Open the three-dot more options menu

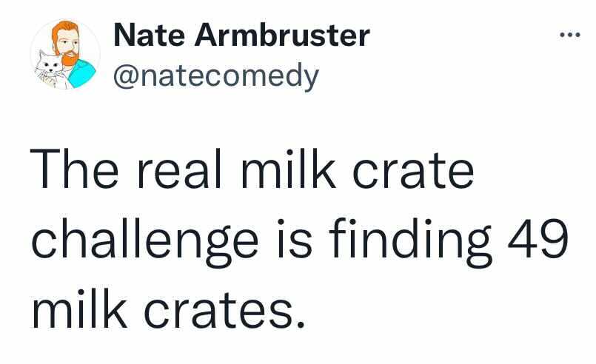click(x=570, y=36)
